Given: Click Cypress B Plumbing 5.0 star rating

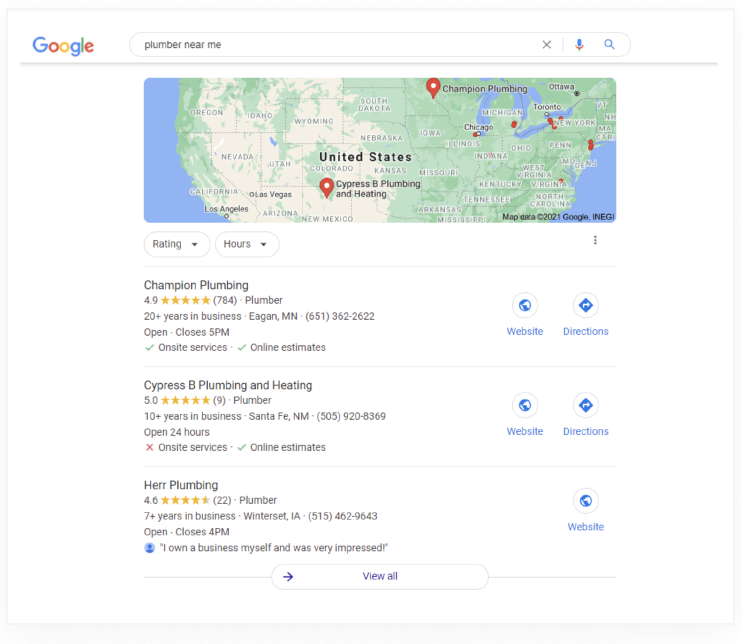Looking at the screenshot, I should tap(186, 400).
